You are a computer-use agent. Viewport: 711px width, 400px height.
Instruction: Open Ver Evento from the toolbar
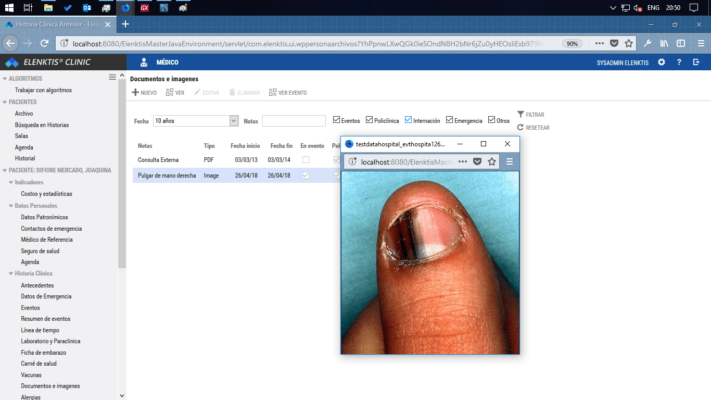pos(273,92)
